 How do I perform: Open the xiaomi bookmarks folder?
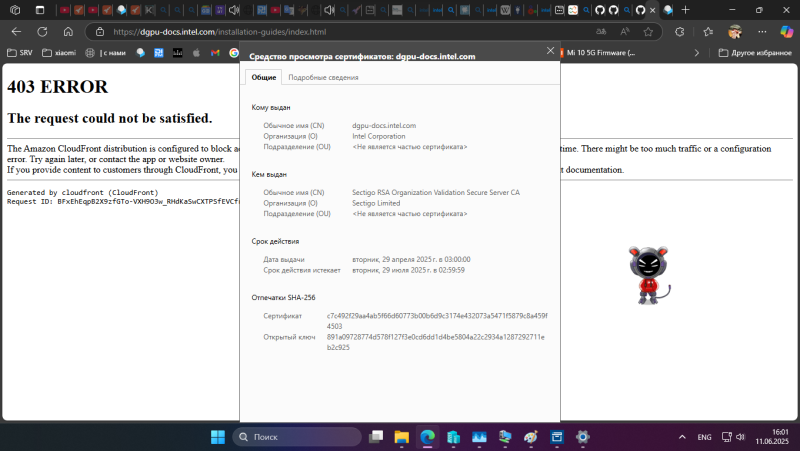[x=59, y=53]
